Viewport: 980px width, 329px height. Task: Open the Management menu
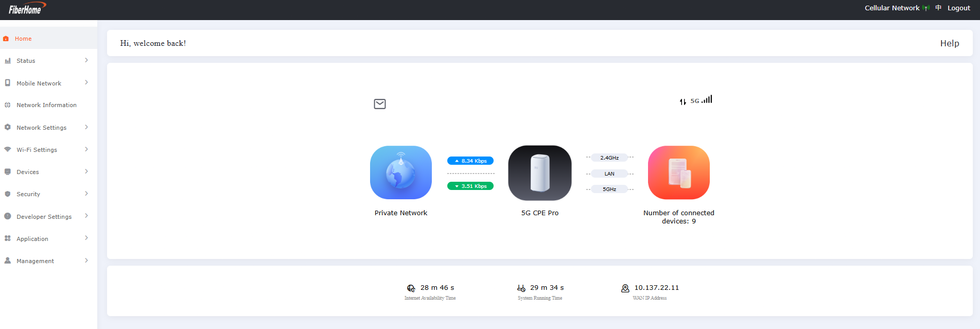(x=35, y=261)
